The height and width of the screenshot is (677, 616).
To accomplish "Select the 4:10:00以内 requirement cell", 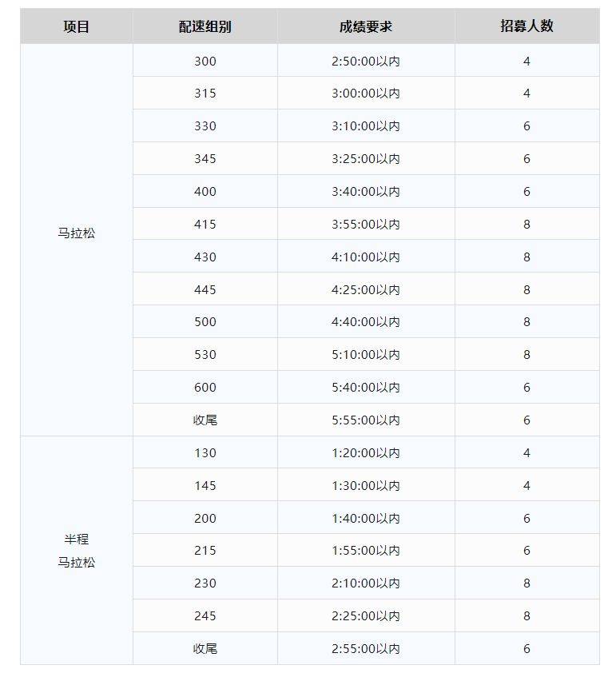I will (x=366, y=257).
